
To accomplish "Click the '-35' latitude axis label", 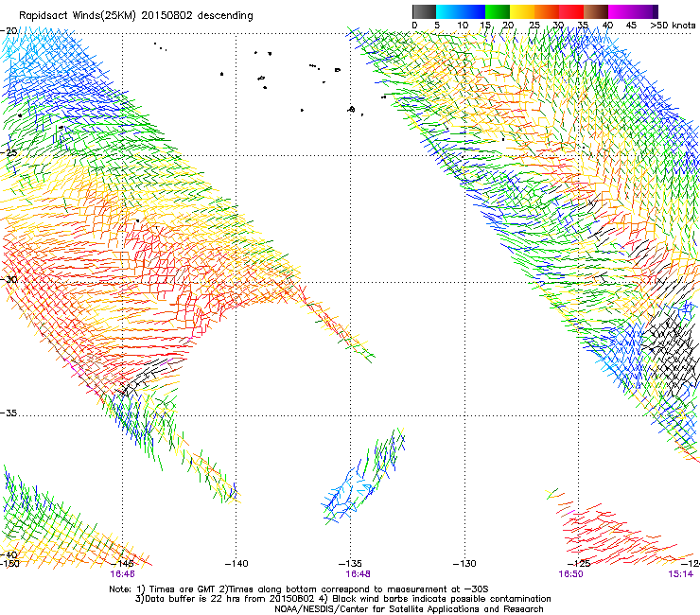I will [x=9, y=413].
